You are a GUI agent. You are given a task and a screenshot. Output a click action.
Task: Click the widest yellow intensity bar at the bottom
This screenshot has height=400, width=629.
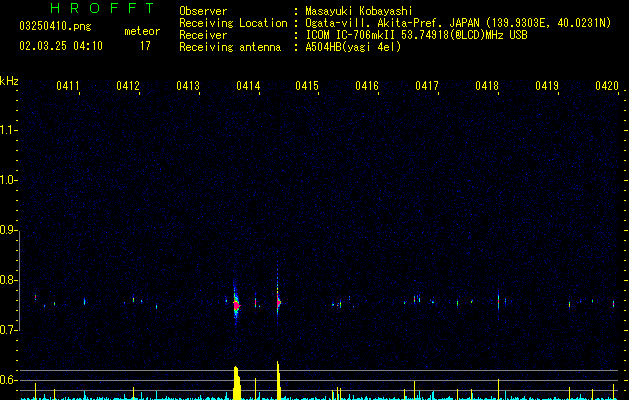click(x=237, y=383)
